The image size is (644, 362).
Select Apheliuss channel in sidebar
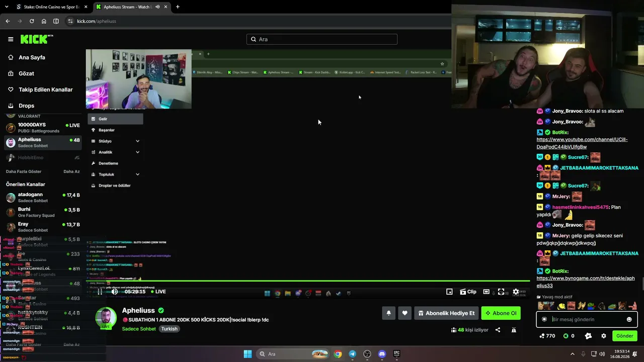[43, 142]
